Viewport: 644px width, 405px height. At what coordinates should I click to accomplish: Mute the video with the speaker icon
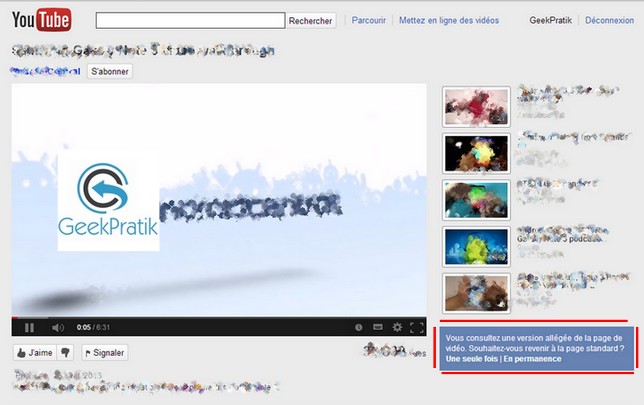pos(58,327)
